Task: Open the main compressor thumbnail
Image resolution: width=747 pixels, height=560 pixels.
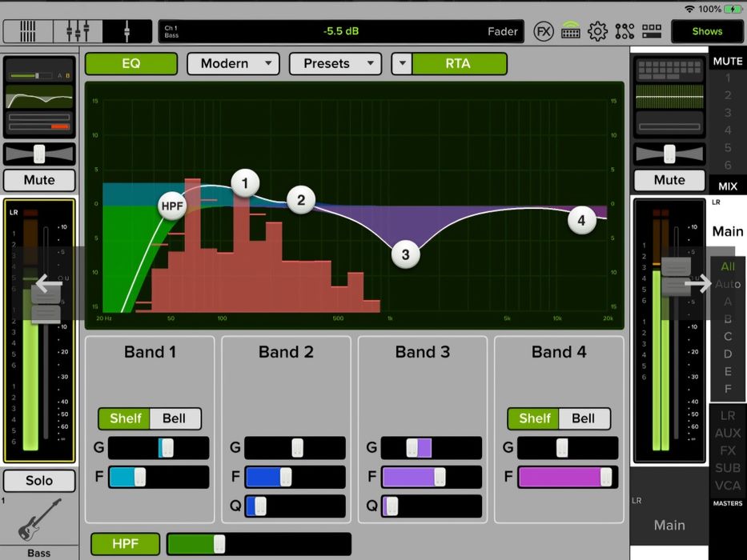Action: coord(669,123)
